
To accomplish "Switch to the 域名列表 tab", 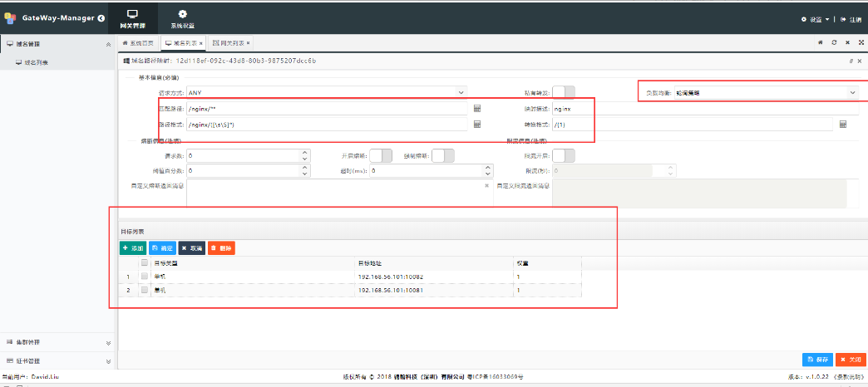I will pos(181,42).
